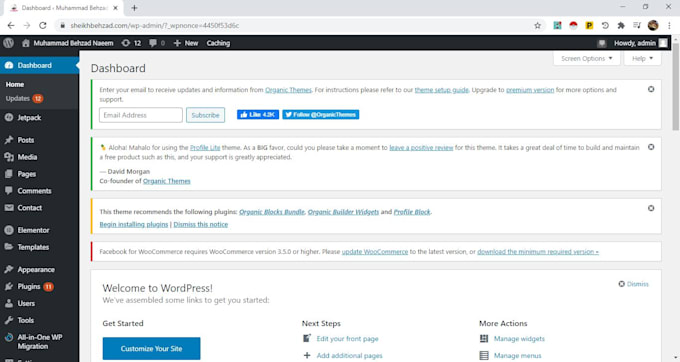The width and height of the screenshot is (680, 362).
Task: Click Templates folder icon in sidebar
Action: 9,247
